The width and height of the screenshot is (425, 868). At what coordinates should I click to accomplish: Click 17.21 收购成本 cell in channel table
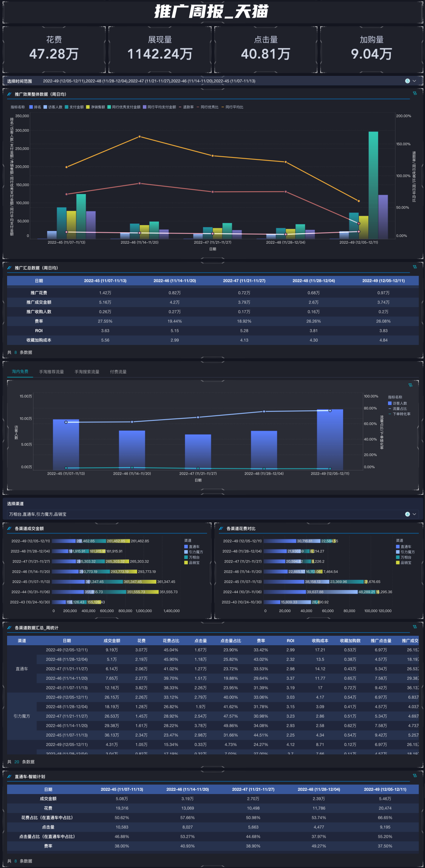(x=320, y=650)
